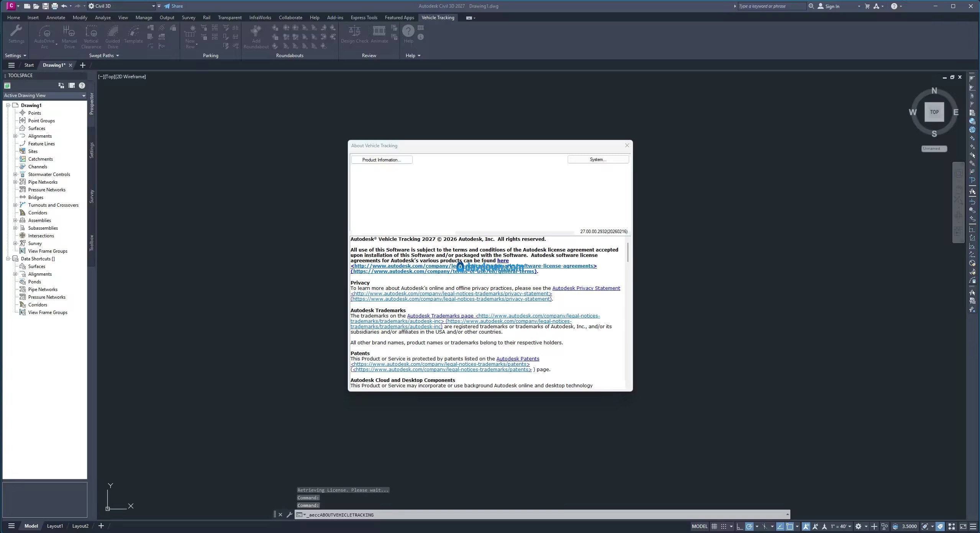Click the keyword search input field
Image resolution: width=980 pixels, height=533 pixels.
pyautogui.click(x=771, y=6)
